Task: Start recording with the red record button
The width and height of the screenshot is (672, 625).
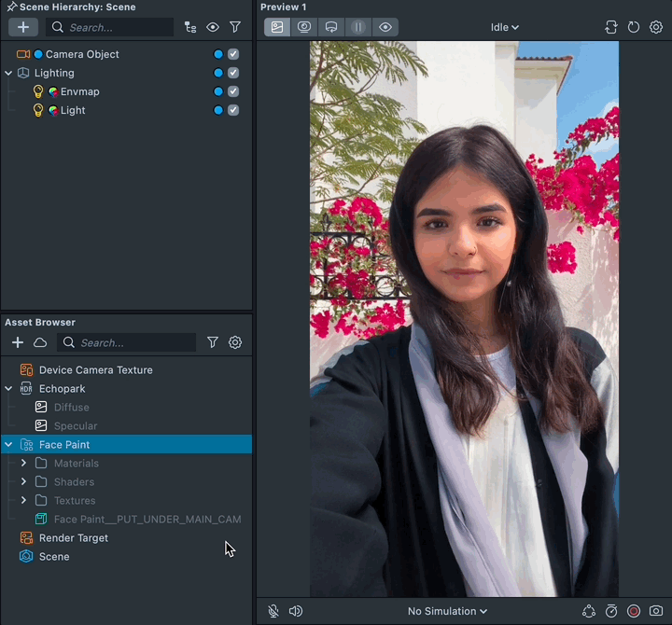Action: 634,611
